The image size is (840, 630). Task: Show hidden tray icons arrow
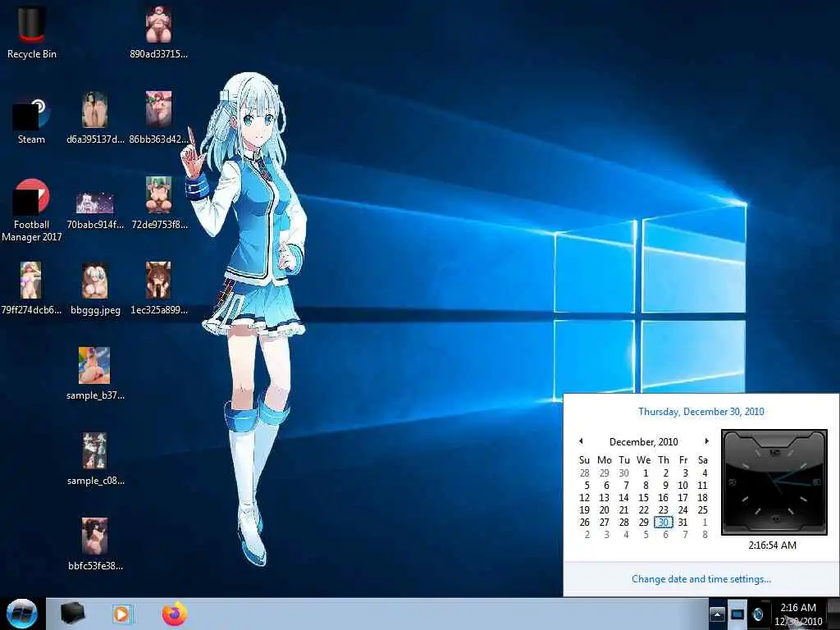click(717, 614)
